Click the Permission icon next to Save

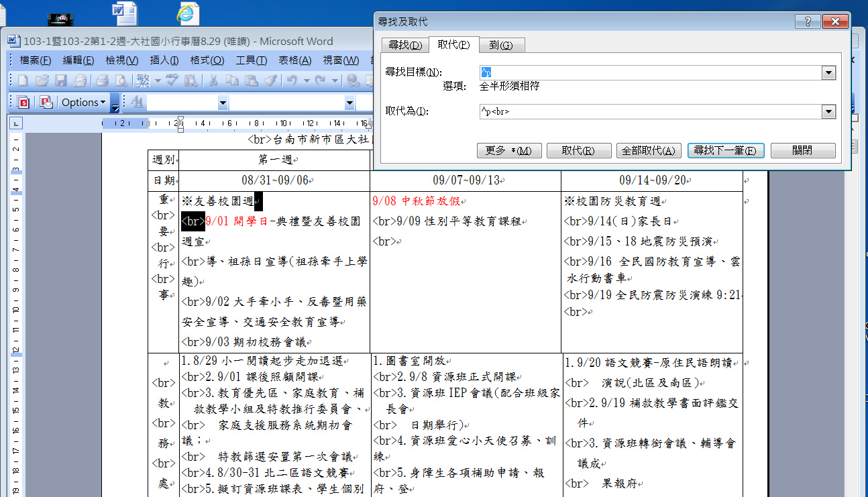click(x=80, y=81)
